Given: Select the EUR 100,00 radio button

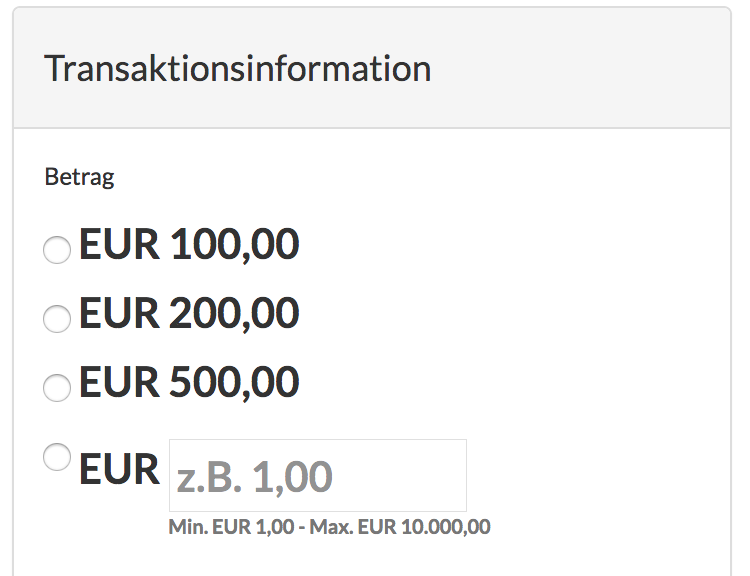Looking at the screenshot, I should (57, 250).
